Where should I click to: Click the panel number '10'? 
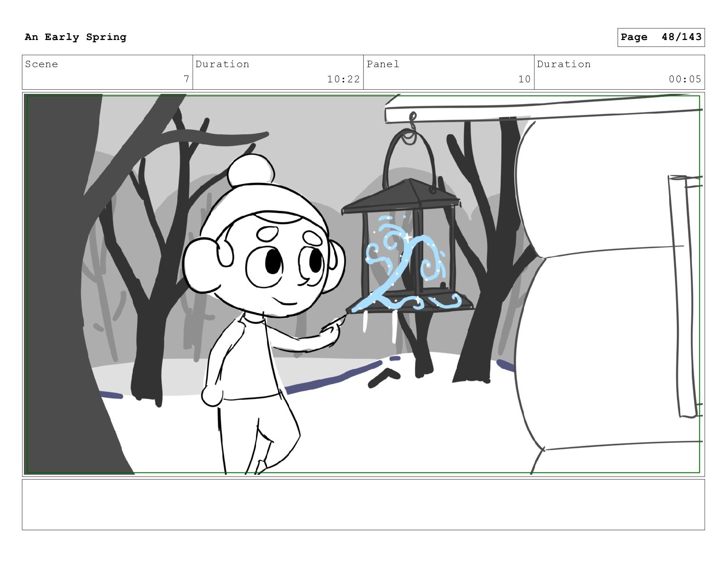click(x=524, y=79)
